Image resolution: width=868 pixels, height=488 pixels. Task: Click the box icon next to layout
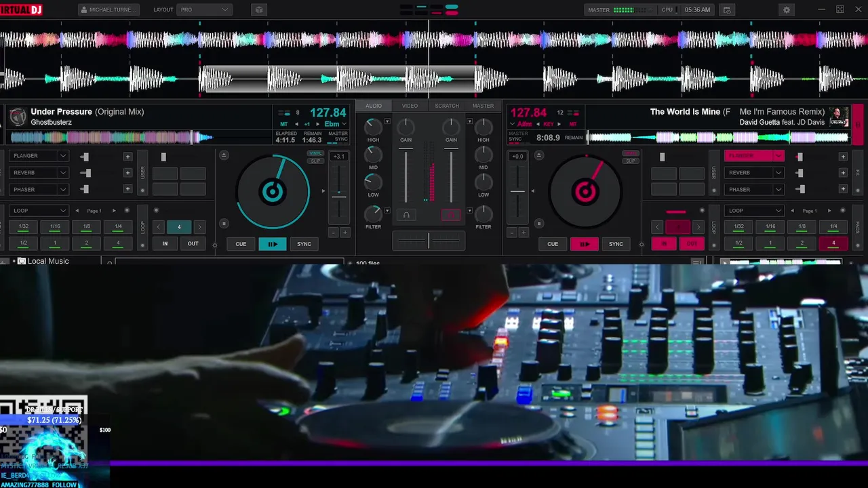258,10
